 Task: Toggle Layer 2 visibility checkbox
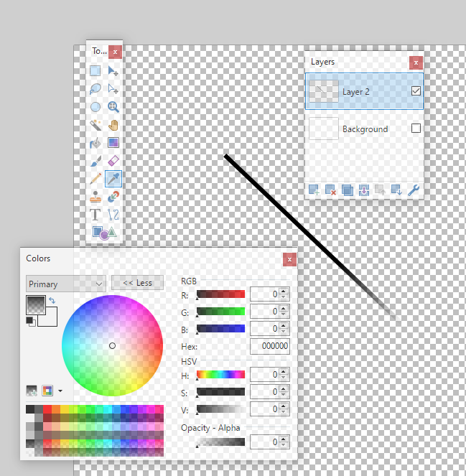(416, 91)
